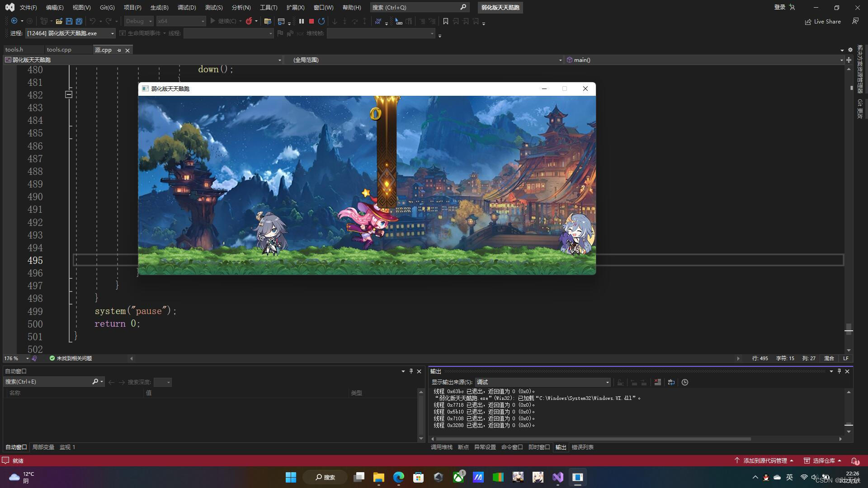Restart the debugging session
The width and height of the screenshot is (868, 488).
[x=321, y=21]
